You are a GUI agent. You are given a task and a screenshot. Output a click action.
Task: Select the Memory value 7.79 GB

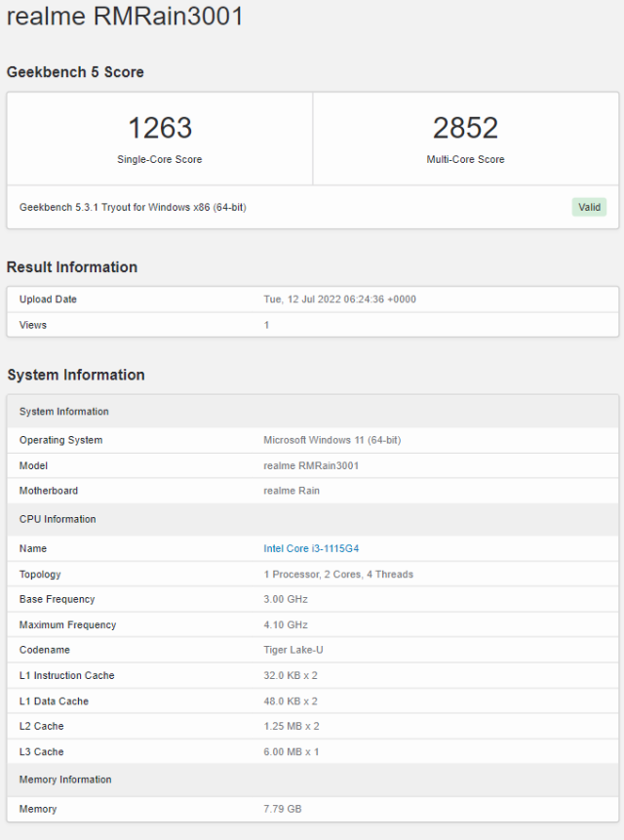(284, 809)
